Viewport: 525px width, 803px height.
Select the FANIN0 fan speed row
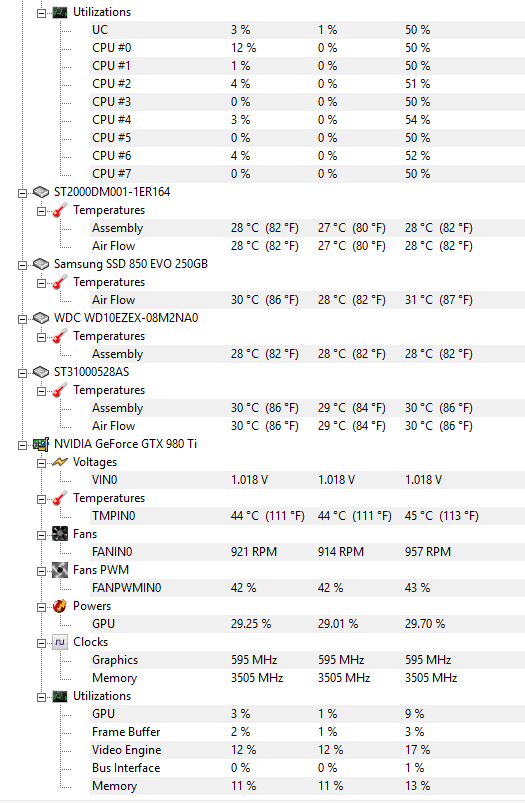pyautogui.click(x=307, y=552)
